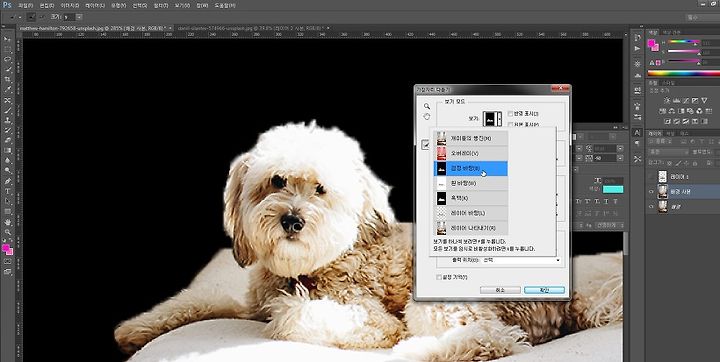Viewport: 720px width, 362px height.
Task: Enable 원본 표시(P) checkbox
Action: [510, 124]
